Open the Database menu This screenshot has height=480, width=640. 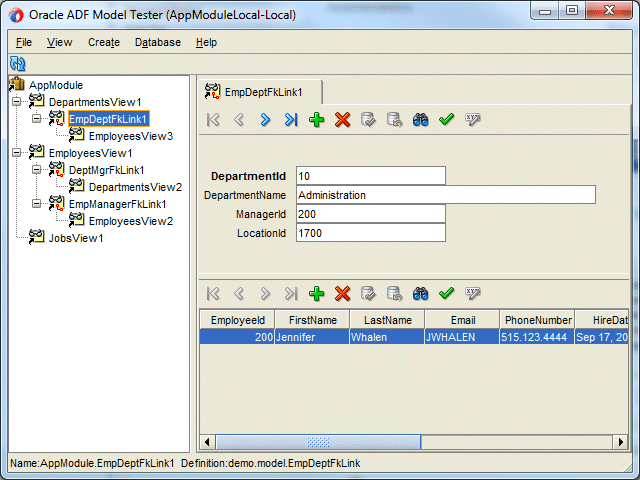pyautogui.click(x=158, y=42)
